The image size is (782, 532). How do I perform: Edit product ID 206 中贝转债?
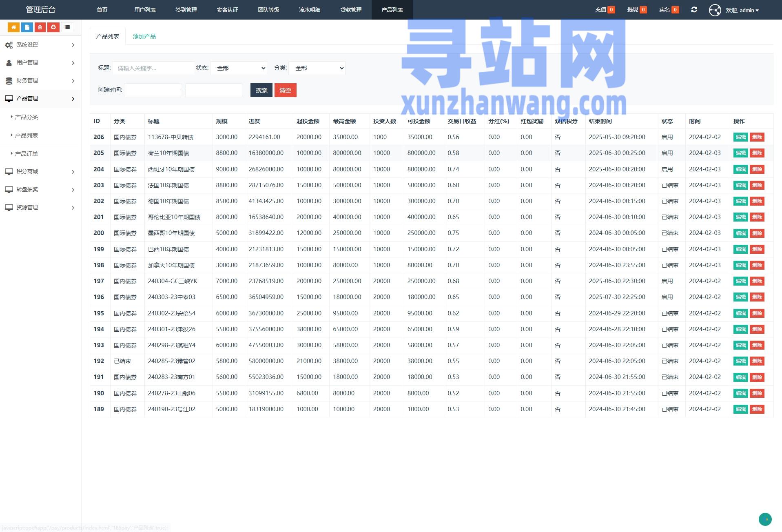[x=740, y=137]
